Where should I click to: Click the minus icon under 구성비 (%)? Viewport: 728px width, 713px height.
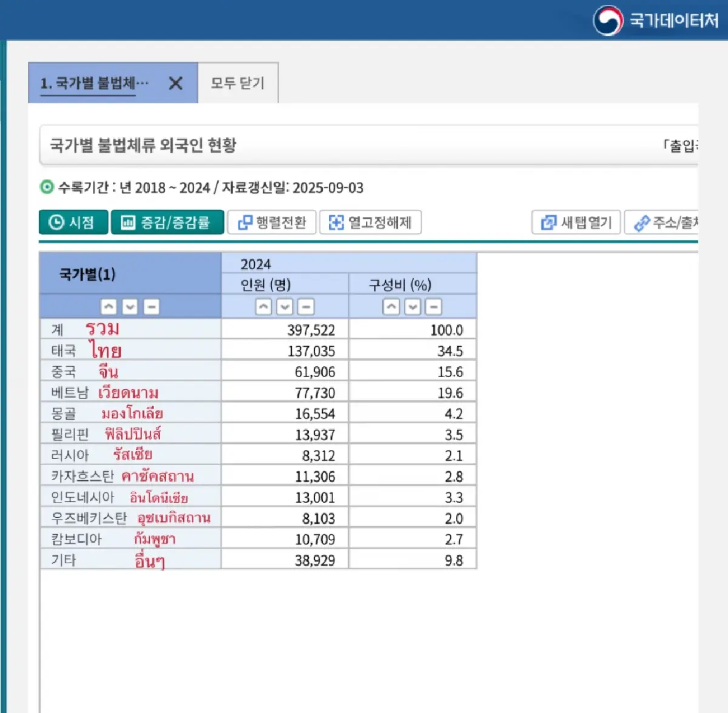click(434, 307)
